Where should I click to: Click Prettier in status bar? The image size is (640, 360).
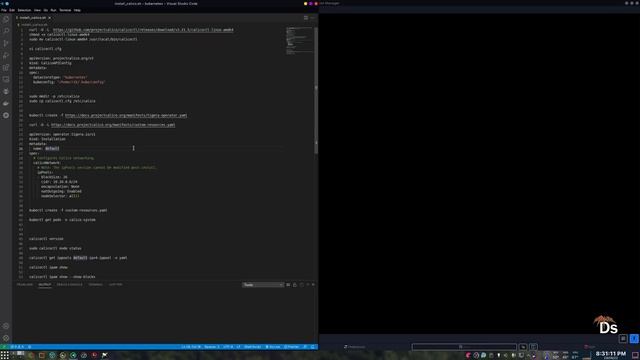click(x=291, y=347)
